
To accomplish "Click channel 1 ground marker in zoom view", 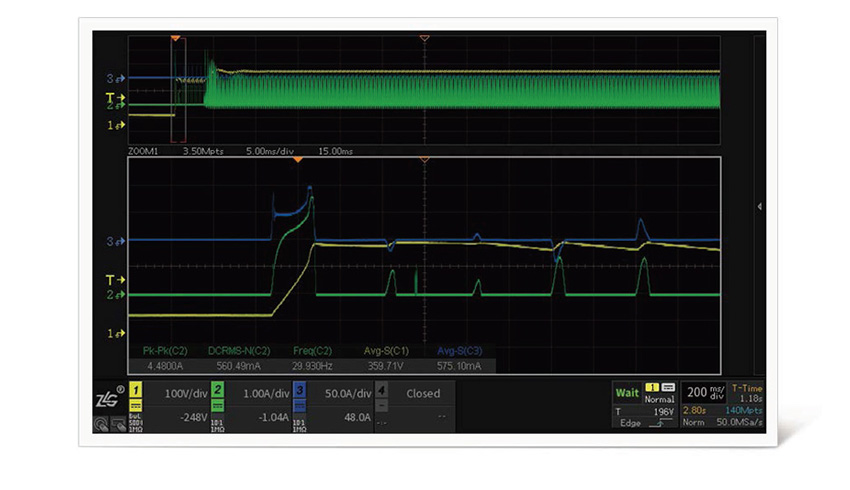I will pos(115,333).
